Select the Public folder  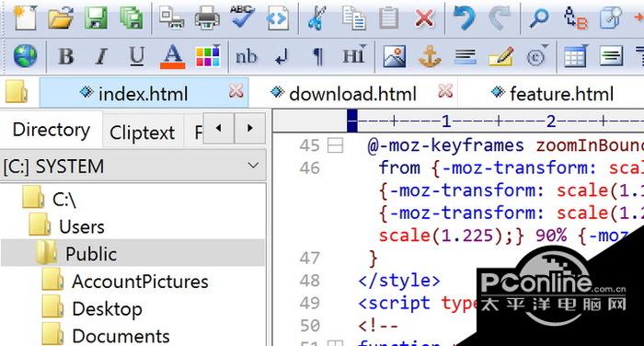pos(91,254)
